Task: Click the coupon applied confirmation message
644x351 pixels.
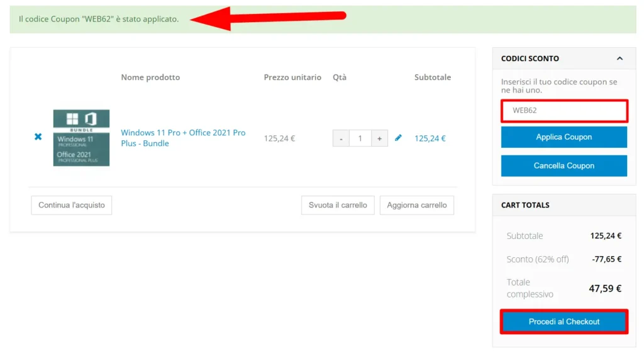Action: (99, 19)
